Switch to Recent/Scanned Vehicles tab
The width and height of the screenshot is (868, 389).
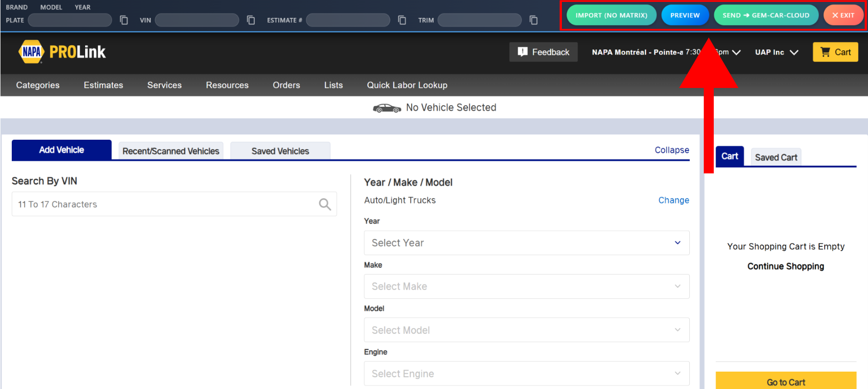pyautogui.click(x=171, y=151)
